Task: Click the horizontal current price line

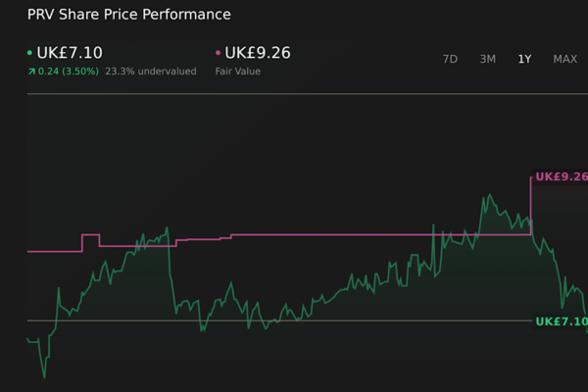Action: 294,320
